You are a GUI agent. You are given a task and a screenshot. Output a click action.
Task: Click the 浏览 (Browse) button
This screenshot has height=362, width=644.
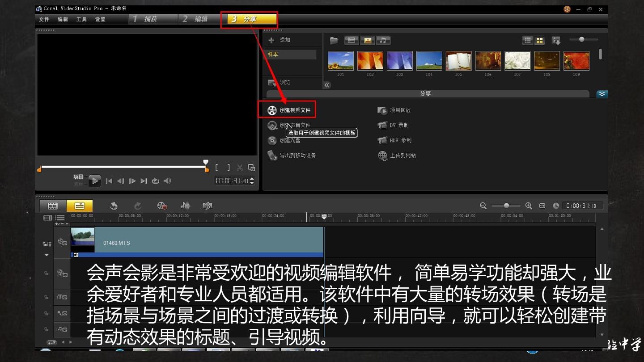pyautogui.click(x=279, y=83)
